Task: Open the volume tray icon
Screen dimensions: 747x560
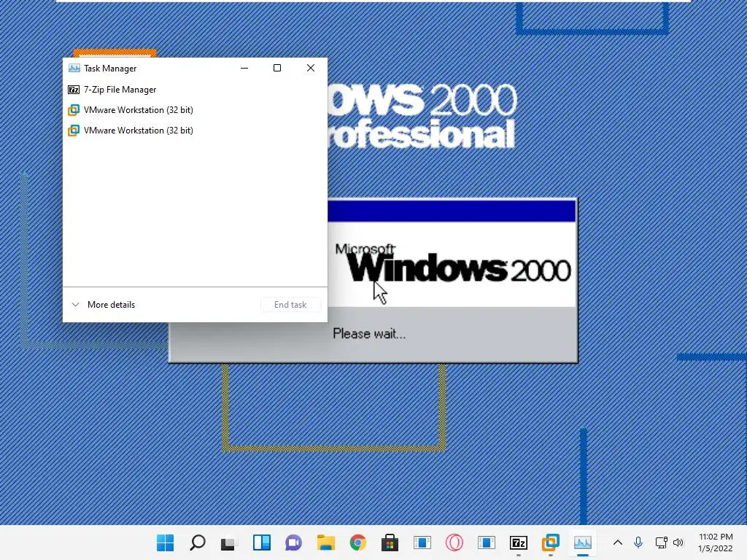Action: (678, 542)
